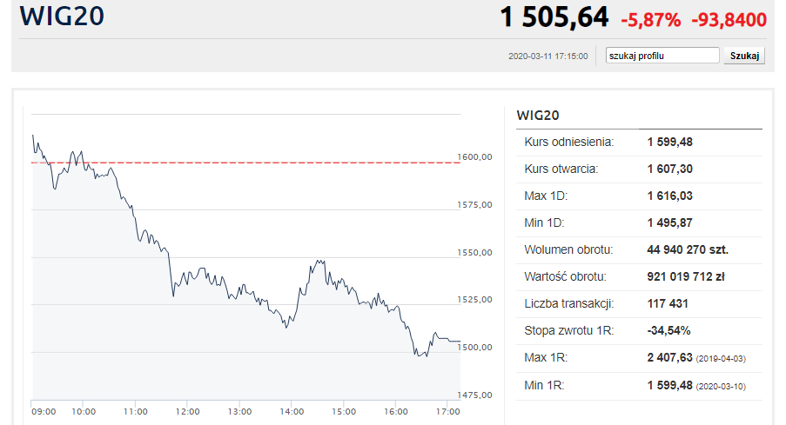Click the -93,8400 point change value
Screen dimensions: 786x425
point(729,20)
